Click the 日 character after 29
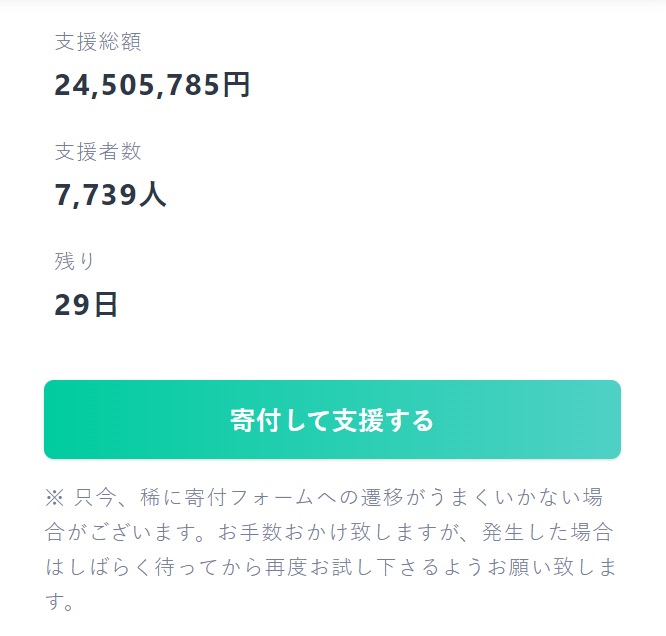This screenshot has width=666, height=636. [106, 305]
